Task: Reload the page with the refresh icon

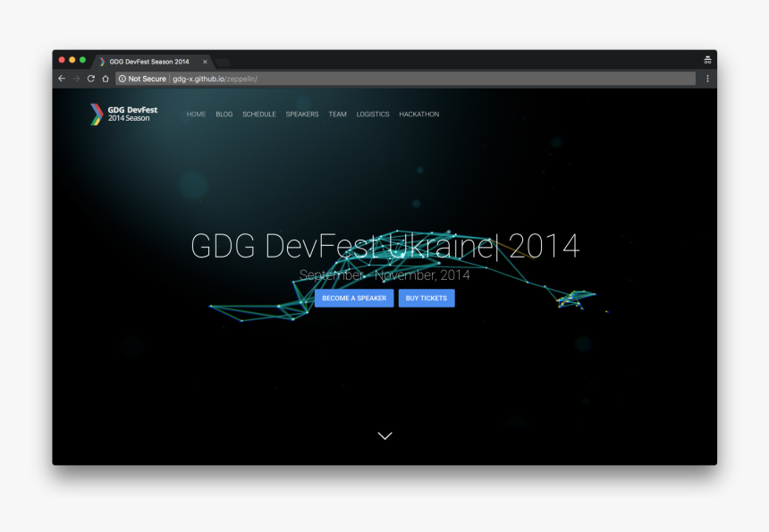Action: pos(90,79)
